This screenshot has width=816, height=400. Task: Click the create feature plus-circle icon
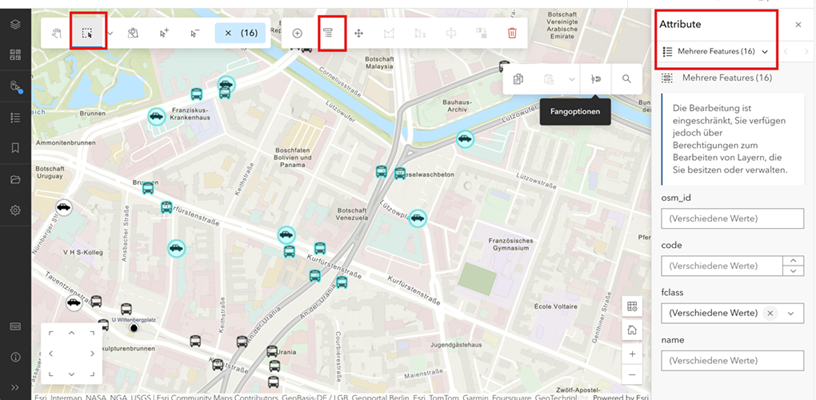click(x=297, y=33)
